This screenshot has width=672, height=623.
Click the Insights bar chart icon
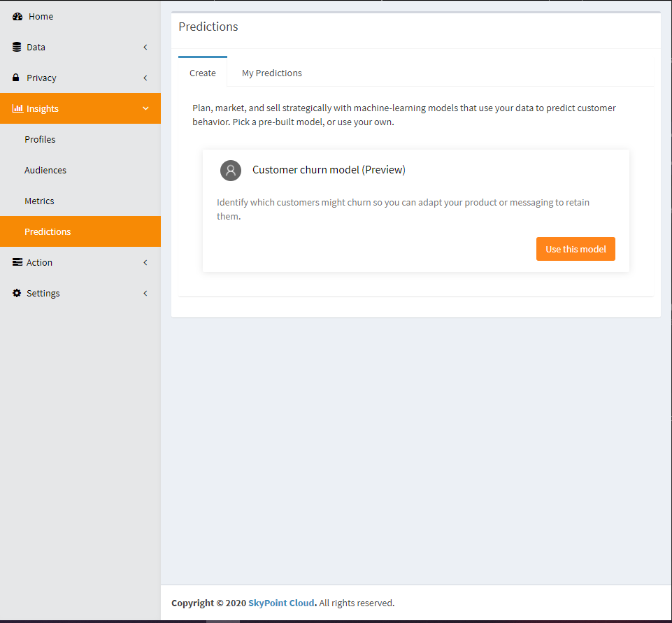[17, 108]
